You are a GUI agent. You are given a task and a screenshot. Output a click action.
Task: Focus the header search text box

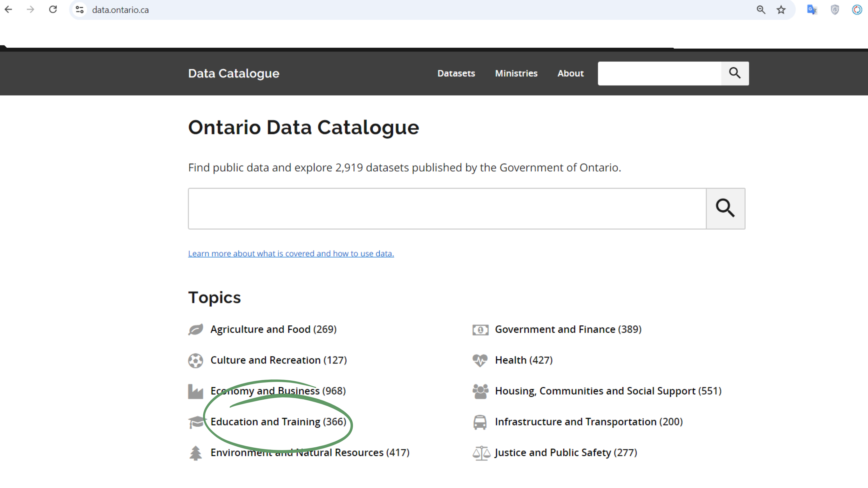(659, 73)
